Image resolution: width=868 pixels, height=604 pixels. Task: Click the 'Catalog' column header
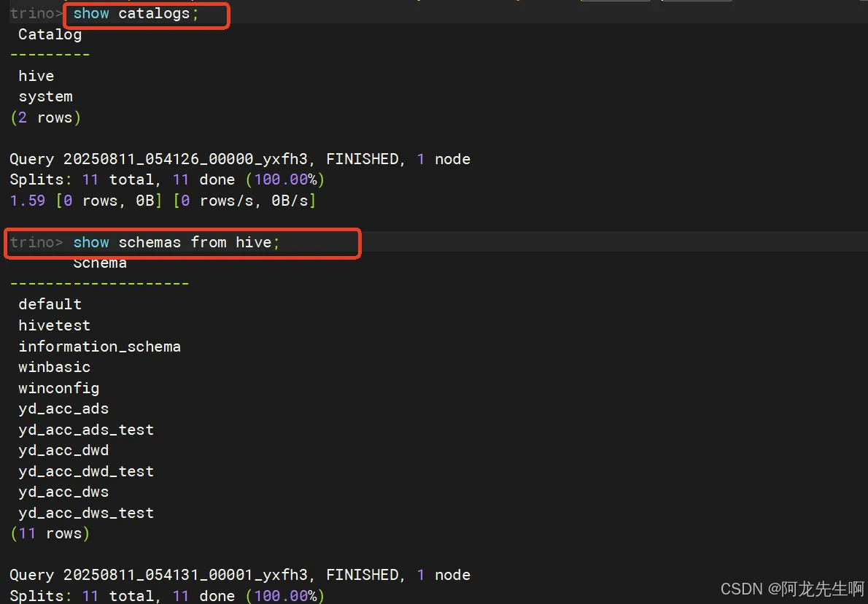point(50,34)
